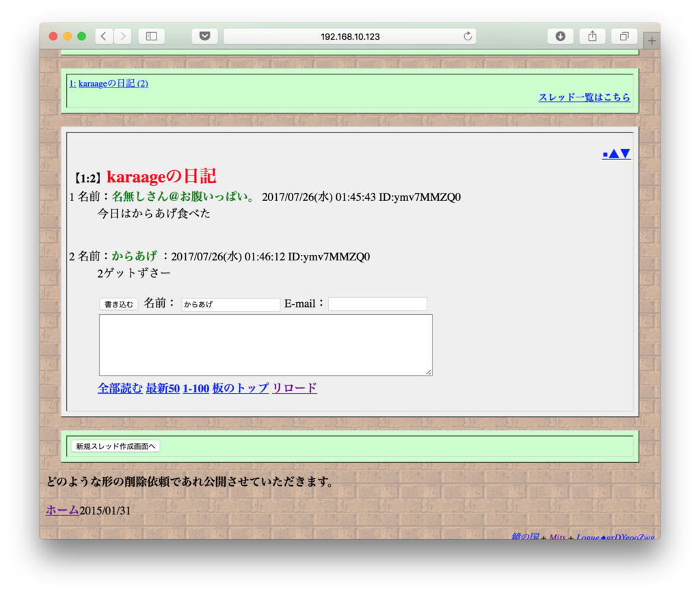Open the Share menu
This screenshot has width=700, height=596.
tap(592, 36)
